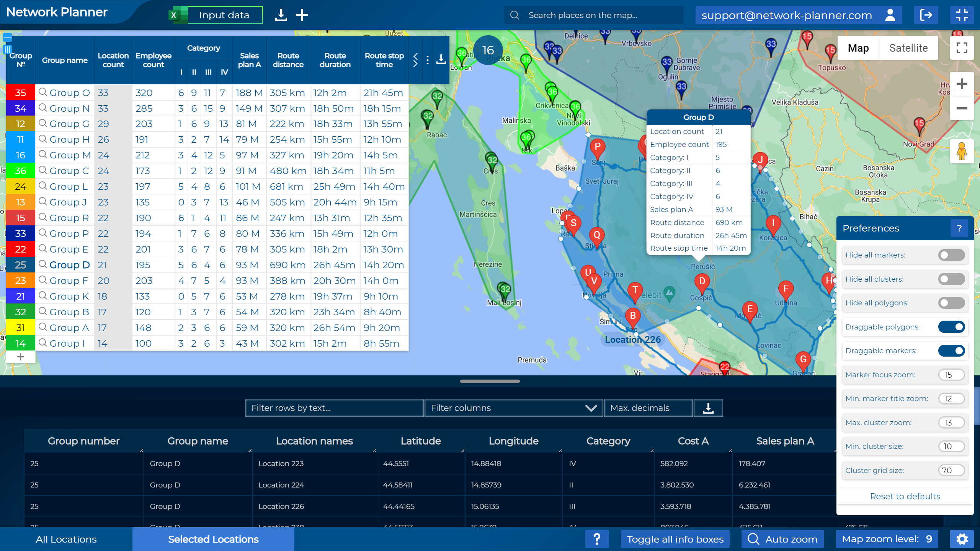Click map zoom in plus button
This screenshot has width=980, height=551.
(x=962, y=84)
